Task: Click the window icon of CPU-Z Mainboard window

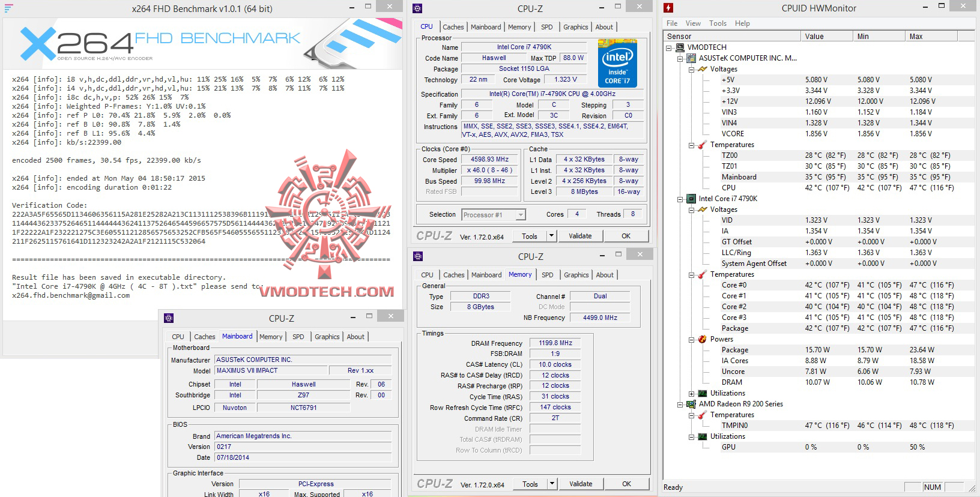Action: point(169,318)
